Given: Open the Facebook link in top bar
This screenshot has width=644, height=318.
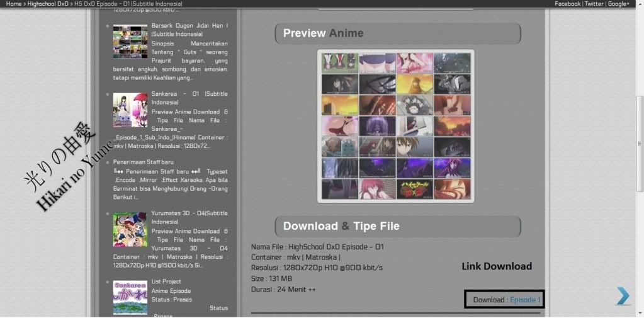Looking at the screenshot, I should pos(567,4).
